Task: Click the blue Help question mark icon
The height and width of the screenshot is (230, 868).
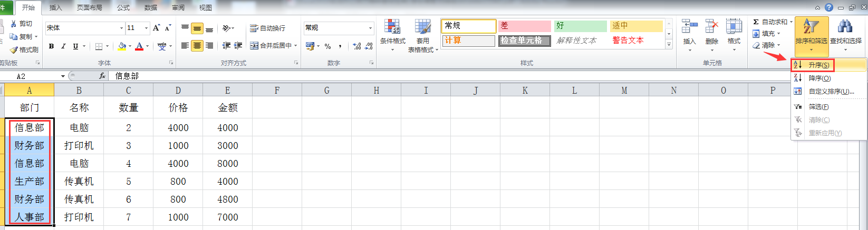Action: pos(829,7)
